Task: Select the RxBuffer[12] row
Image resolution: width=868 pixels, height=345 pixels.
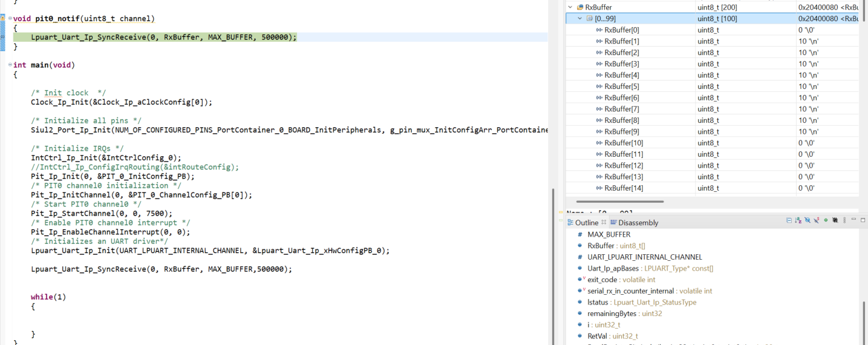Action: [x=712, y=165]
